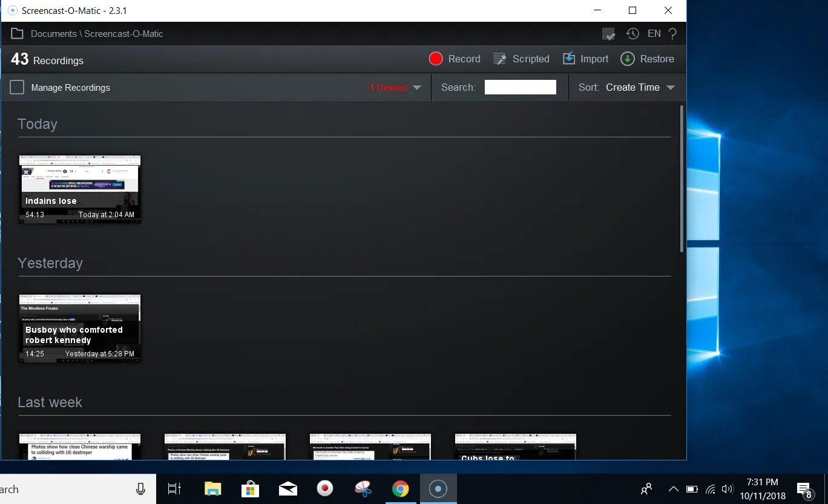Open Microsoft Store from the taskbar

coord(250,489)
